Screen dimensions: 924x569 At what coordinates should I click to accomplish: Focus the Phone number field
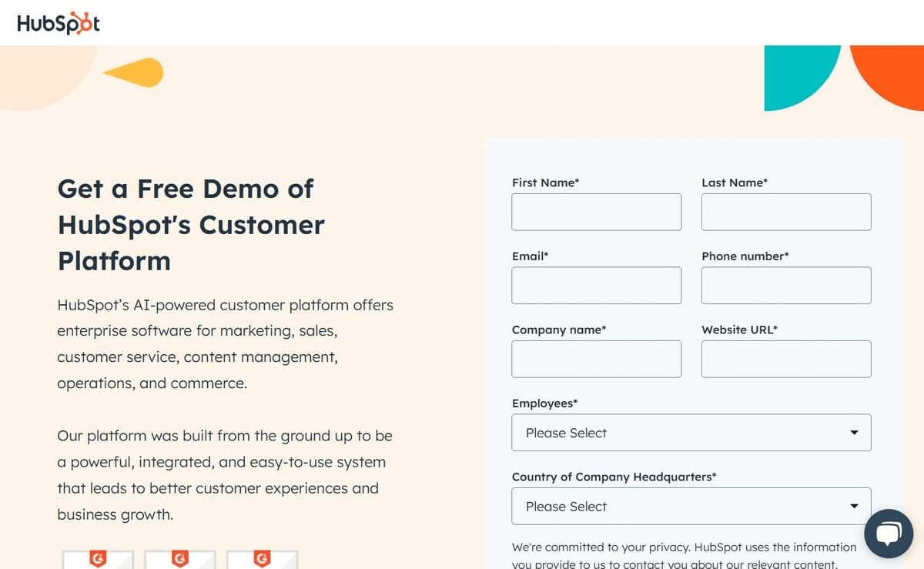(x=785, y=285)
